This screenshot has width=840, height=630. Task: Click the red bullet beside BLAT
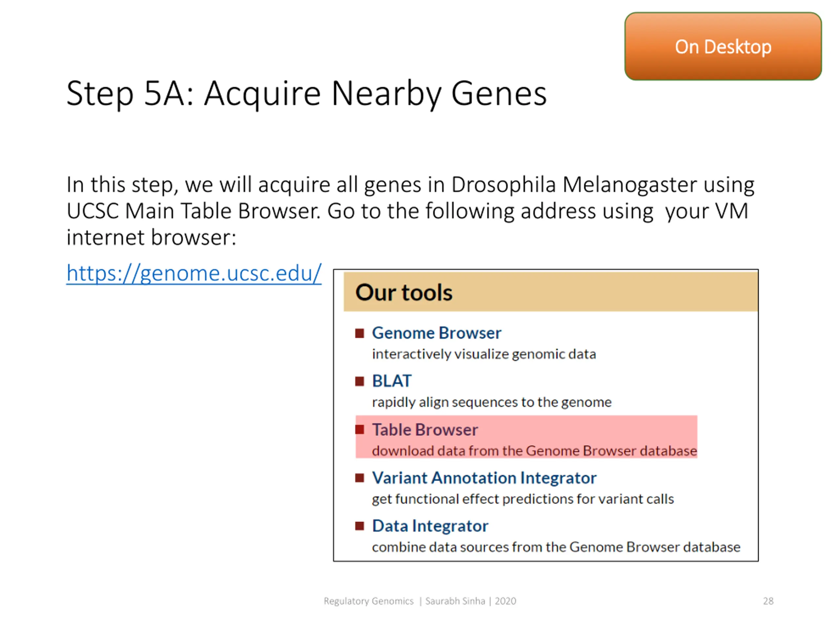[360, 381]
